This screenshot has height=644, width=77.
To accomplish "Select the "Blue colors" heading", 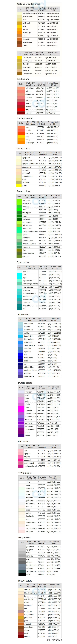I will click(x=24, y=315).
